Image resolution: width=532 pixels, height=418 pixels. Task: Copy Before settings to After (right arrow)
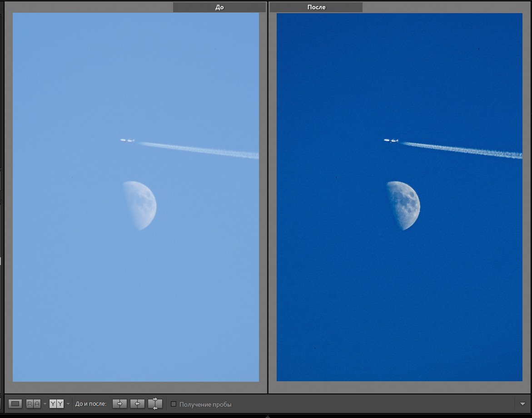pos(119,403)
